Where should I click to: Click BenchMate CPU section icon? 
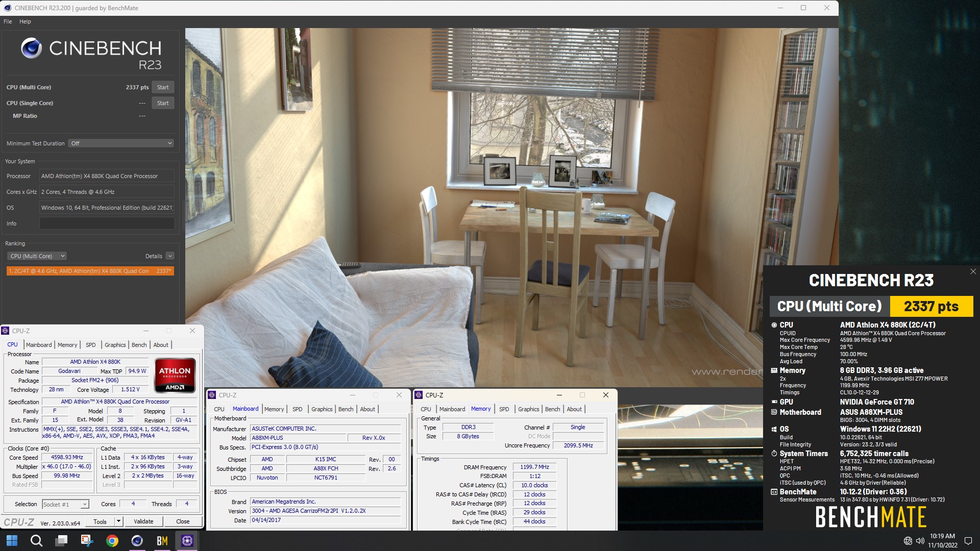click(774, 324)
